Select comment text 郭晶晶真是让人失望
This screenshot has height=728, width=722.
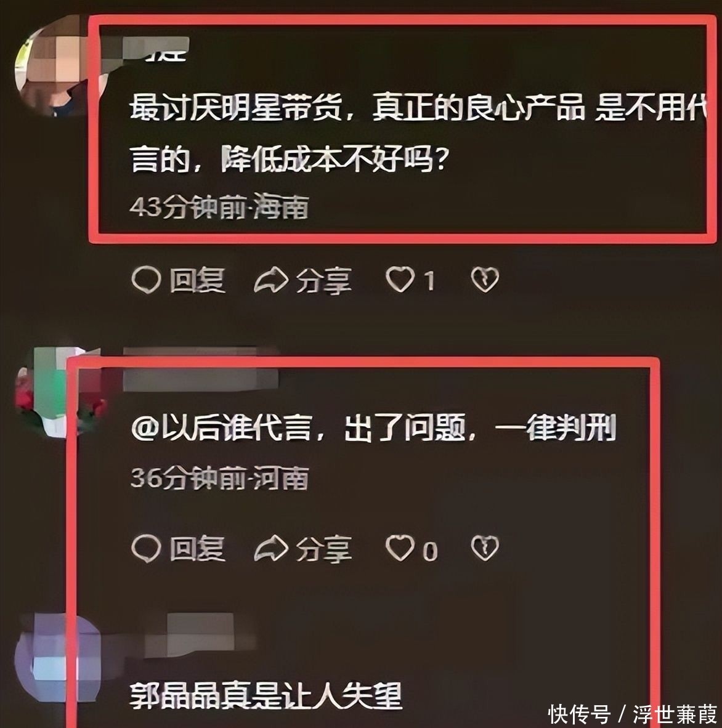click(266, 695)
